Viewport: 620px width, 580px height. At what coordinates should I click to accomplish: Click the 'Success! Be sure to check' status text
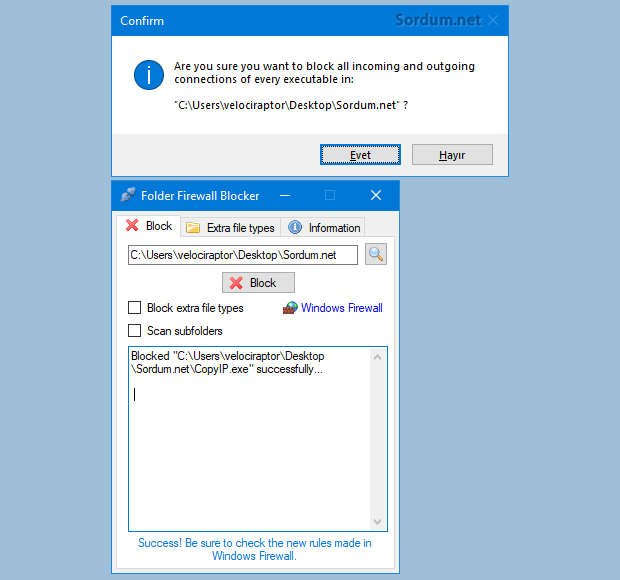pyautogui.click(x=255, y=549)
